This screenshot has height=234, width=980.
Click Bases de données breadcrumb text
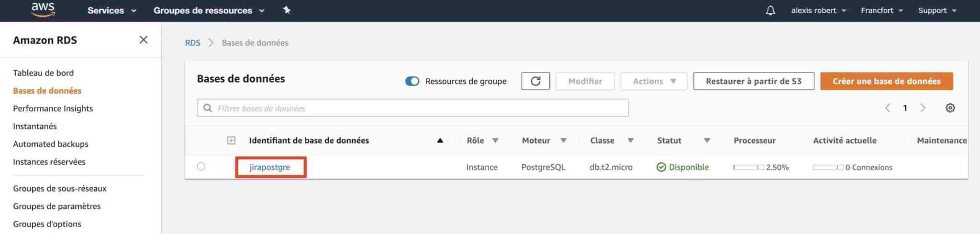(255, 43)
